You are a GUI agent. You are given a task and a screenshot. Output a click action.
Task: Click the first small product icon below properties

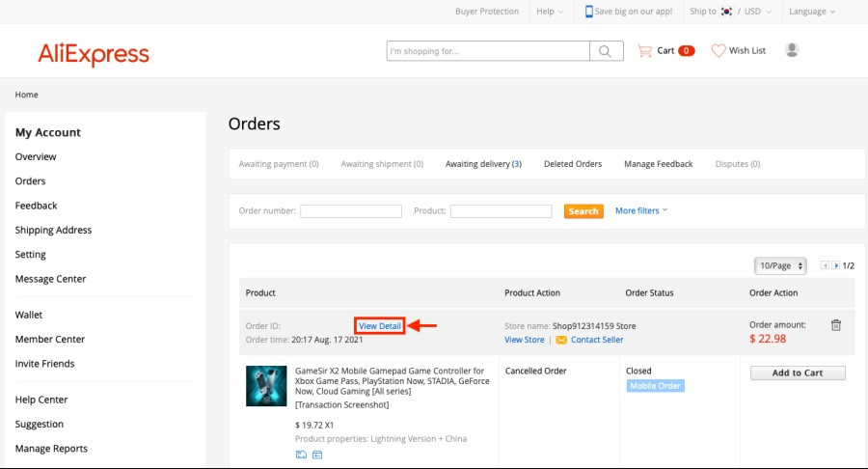click(301, 455)
